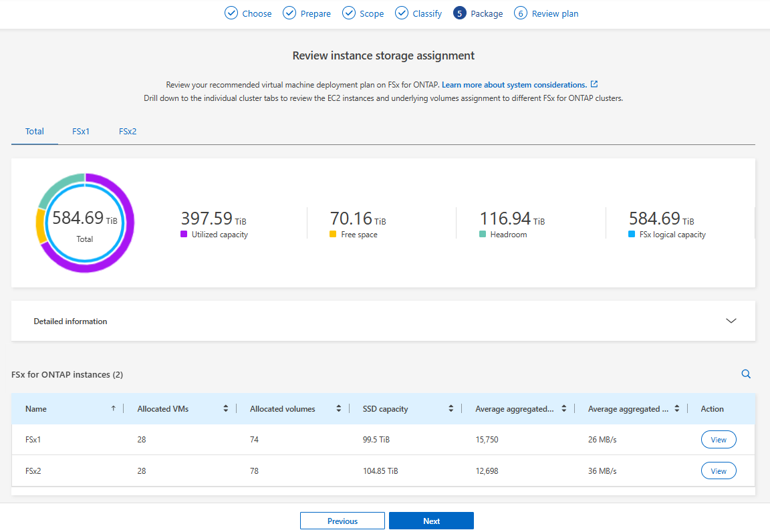
Task: View the FSx1 instance details
Action: pos(719,440)
